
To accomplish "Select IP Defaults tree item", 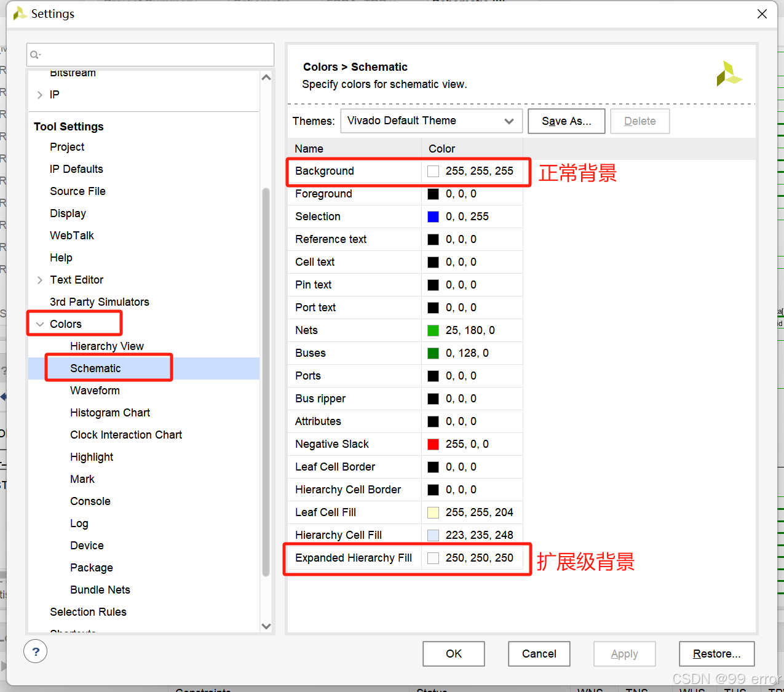I will click(76, 169).
